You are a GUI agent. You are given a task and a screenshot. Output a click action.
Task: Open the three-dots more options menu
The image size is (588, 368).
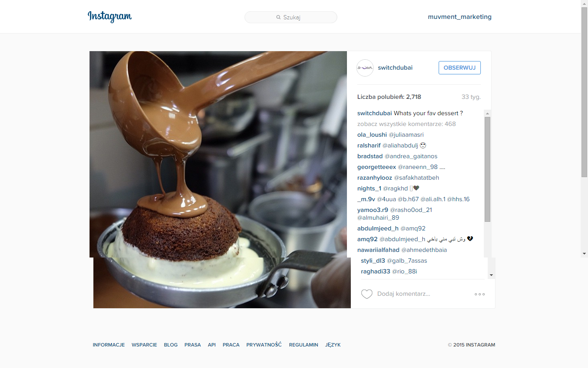(x=480, y=294)
